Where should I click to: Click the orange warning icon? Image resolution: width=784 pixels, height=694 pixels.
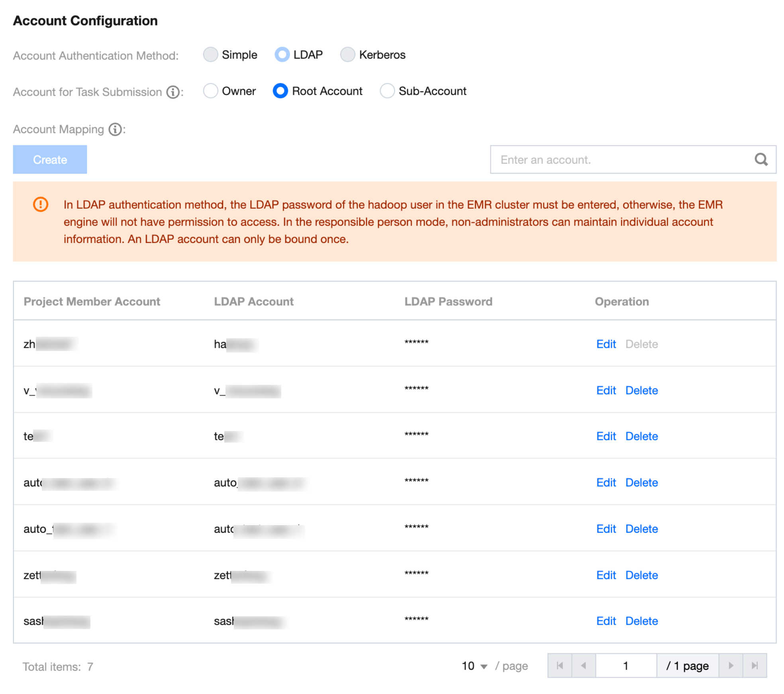(41, 204)
